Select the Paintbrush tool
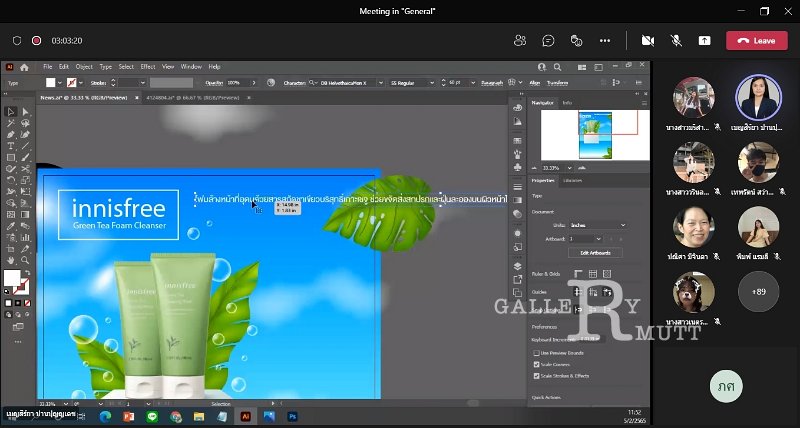 coord(25,158)
